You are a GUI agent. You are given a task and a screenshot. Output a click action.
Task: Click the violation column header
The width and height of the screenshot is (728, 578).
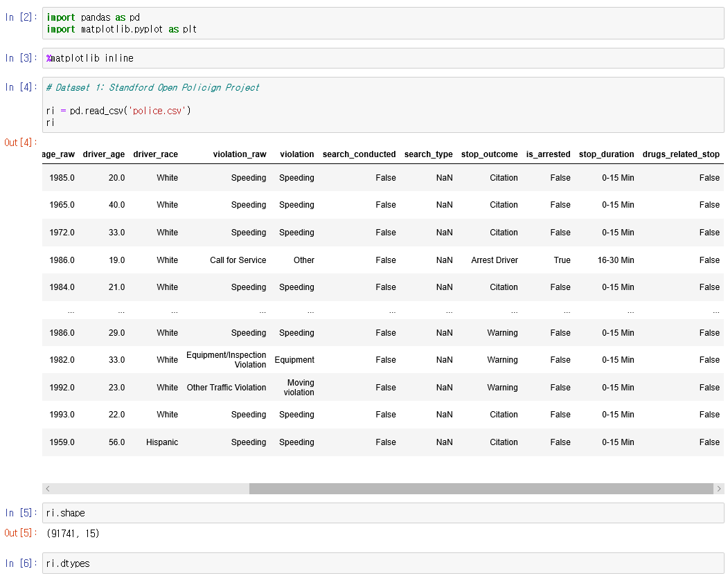coord(296,154)
